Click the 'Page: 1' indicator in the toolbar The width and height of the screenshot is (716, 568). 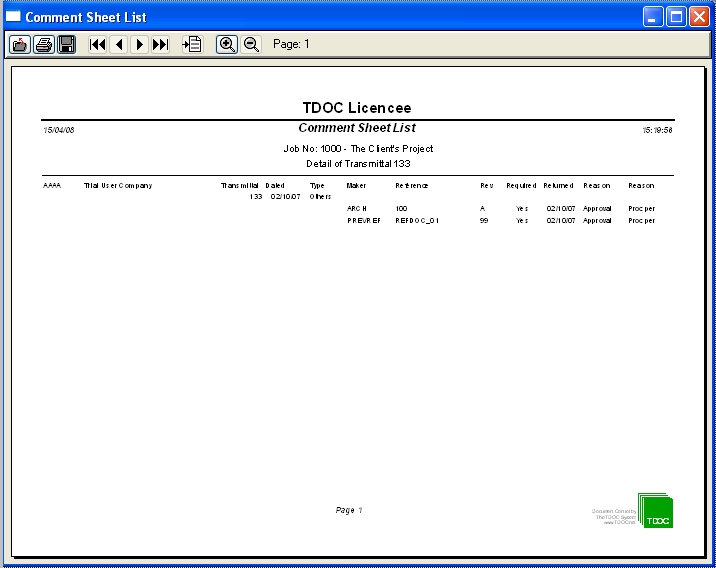[291, 44]
